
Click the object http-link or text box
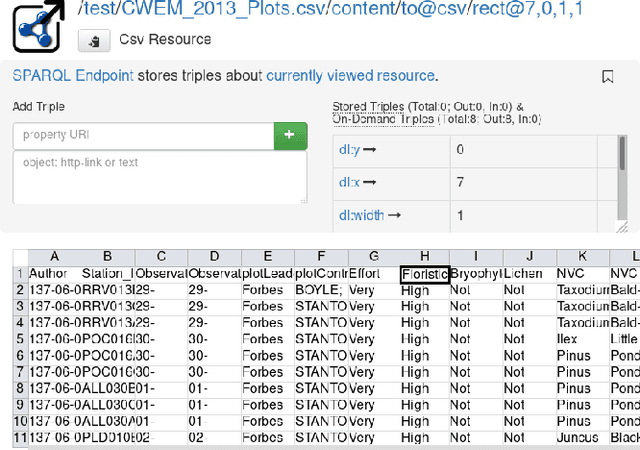coord(159,178)
